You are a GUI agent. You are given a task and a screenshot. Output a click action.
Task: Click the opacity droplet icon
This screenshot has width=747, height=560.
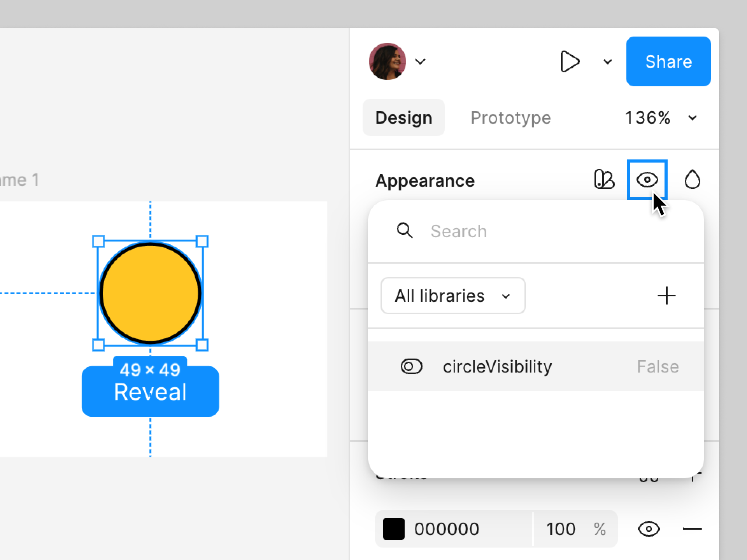click(692, 180)
